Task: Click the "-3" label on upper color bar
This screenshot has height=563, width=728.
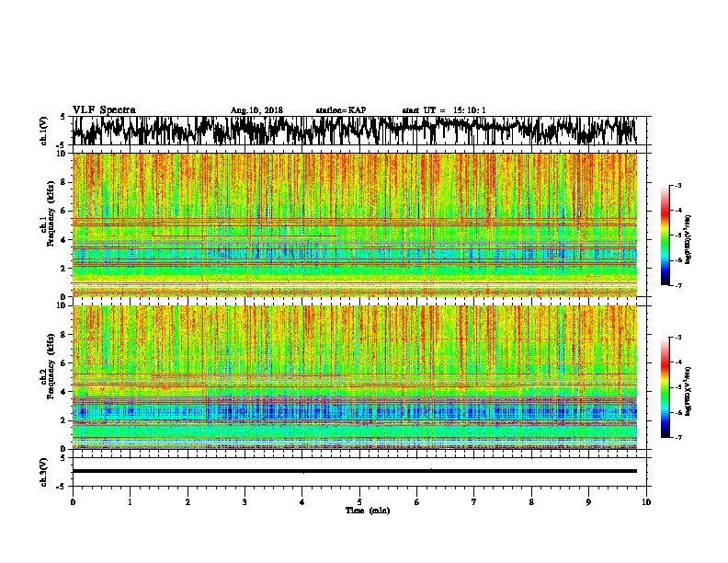Action: [x=677, y=186]
